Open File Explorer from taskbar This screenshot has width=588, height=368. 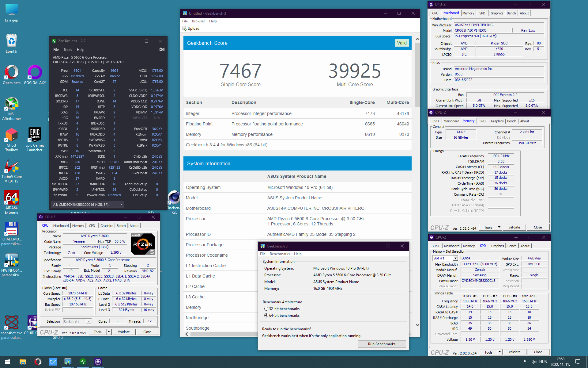tap(23, 362)
